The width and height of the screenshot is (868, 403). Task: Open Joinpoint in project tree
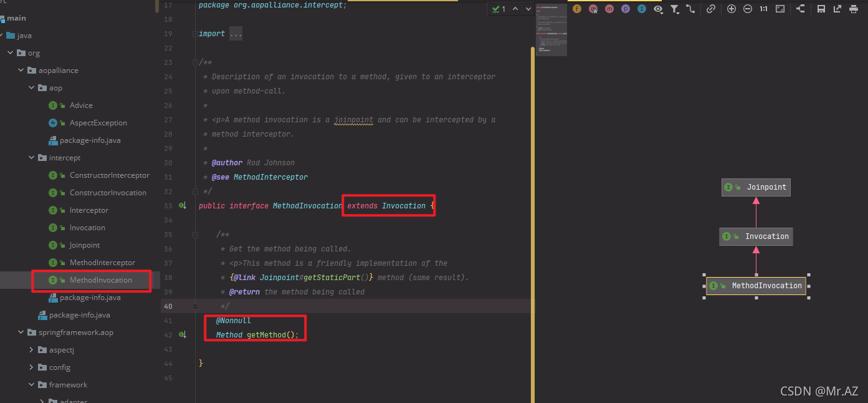(85, 245)
